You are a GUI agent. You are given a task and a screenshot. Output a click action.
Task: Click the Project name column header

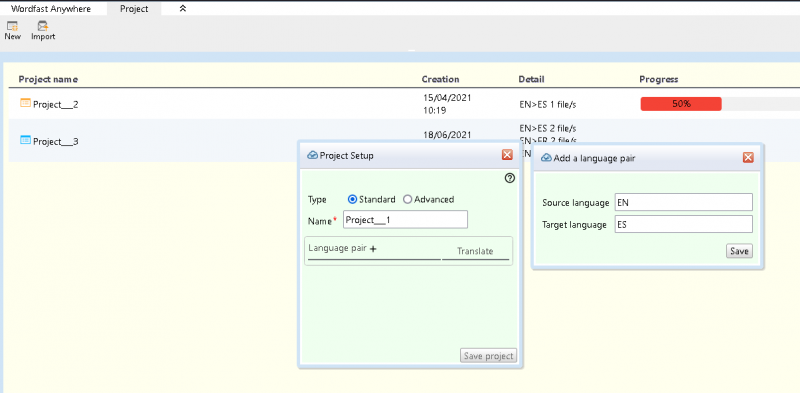[48, 79]
